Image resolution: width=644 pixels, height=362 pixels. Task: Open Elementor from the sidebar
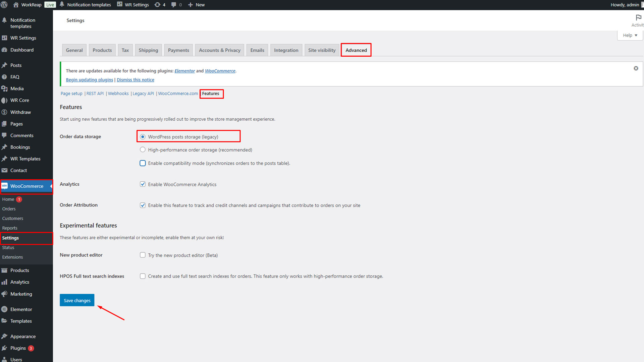click(x=21, y=309)
